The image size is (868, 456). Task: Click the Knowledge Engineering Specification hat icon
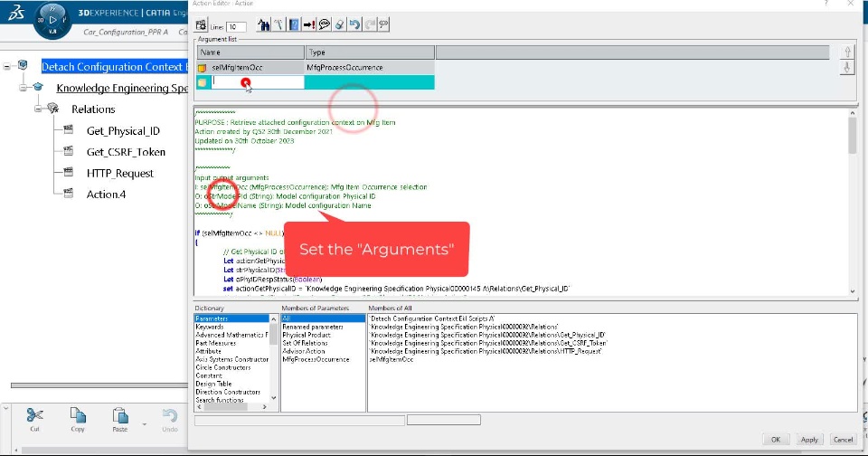tap(38, 87)
